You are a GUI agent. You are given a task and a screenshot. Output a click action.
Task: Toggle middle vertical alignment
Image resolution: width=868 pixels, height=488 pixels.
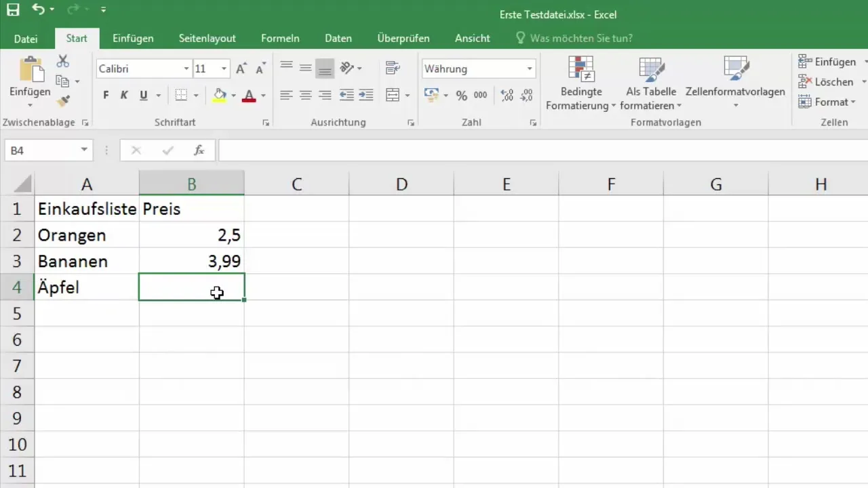[306, 68]
